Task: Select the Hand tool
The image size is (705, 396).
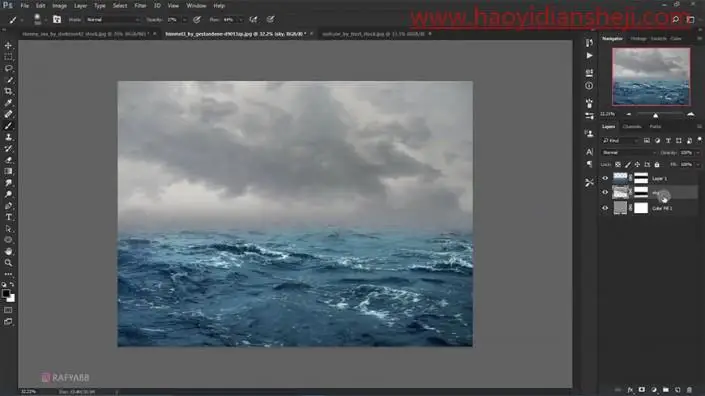Action: tap(8, 251)
